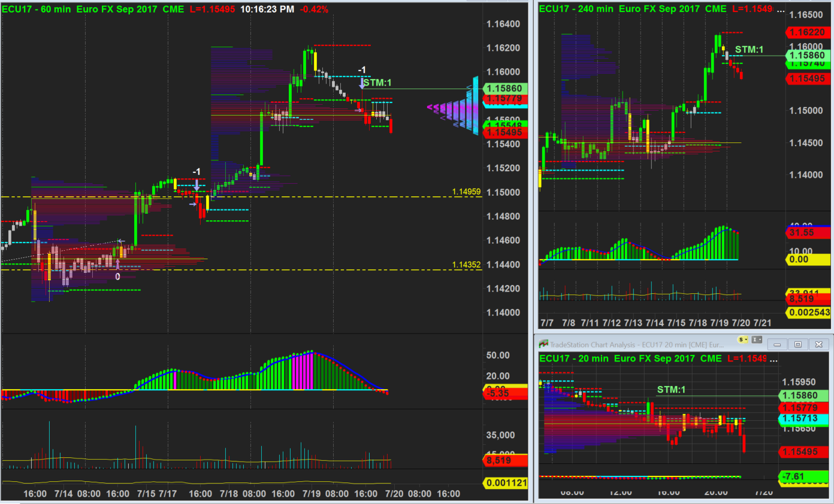Select the red 1.15495 price marker in the 20 min chart
This screenshot has height=504, width=834.
803,452
